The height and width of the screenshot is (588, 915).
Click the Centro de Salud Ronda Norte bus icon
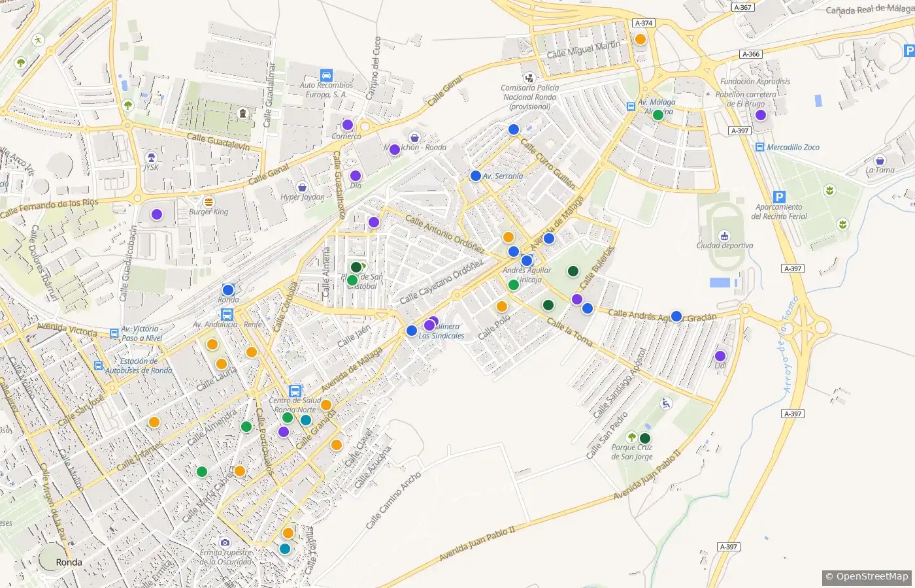tap(295, 391)
